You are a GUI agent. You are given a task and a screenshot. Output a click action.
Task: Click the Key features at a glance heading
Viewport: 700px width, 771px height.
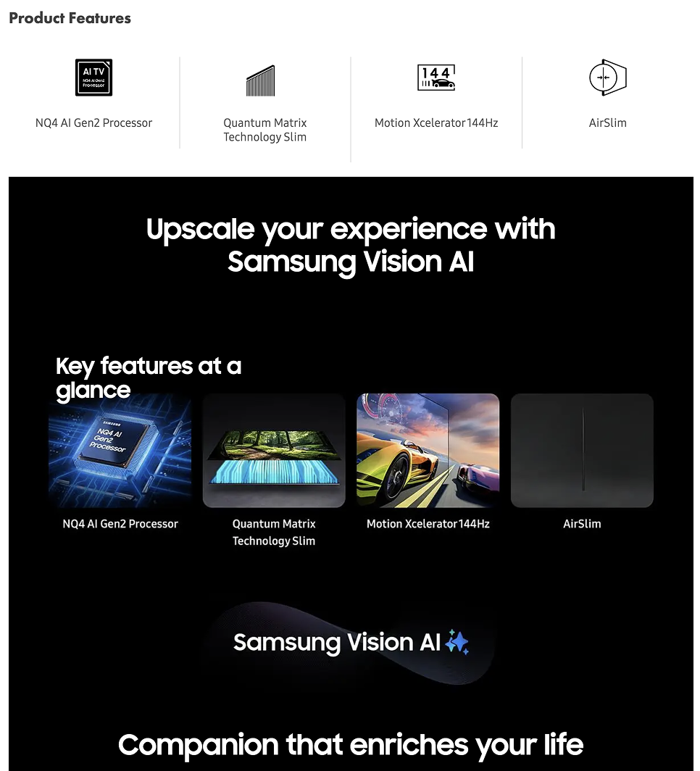[149, 378]
